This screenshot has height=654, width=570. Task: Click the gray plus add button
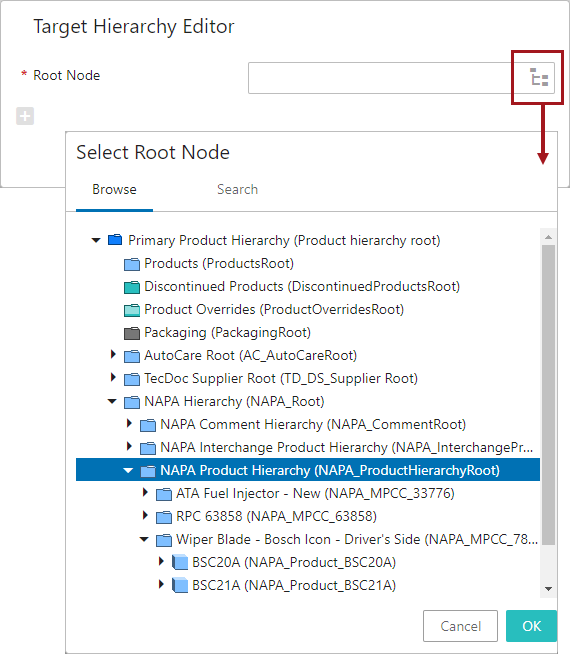25,116
